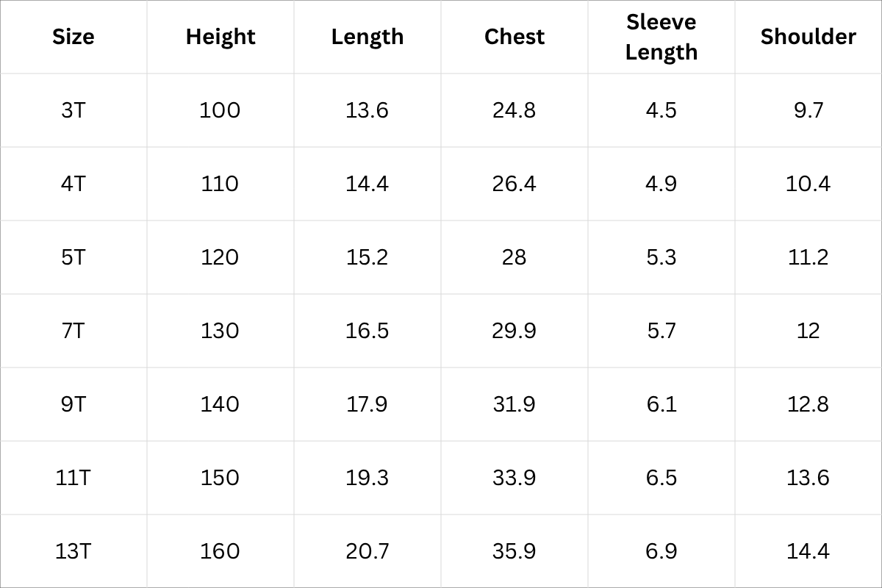Select sleeve length value 4.9
The height and width of the screenshot is (588, 882).
661,184
